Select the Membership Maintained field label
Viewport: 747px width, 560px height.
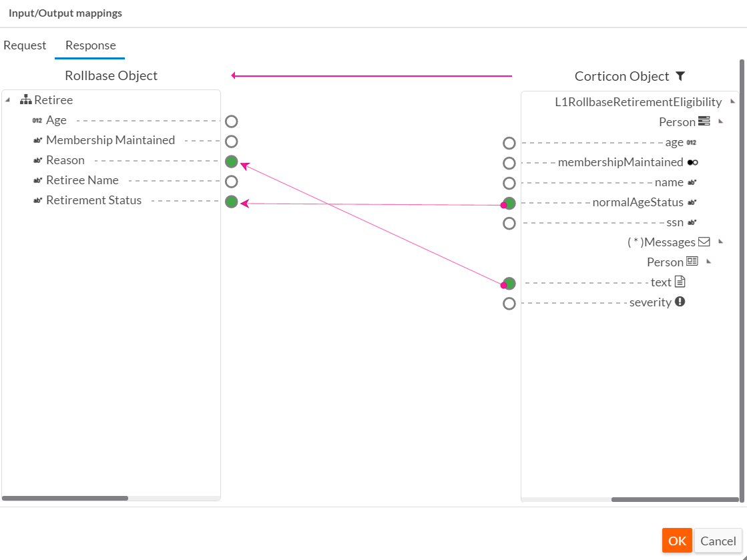coord(111,140)
